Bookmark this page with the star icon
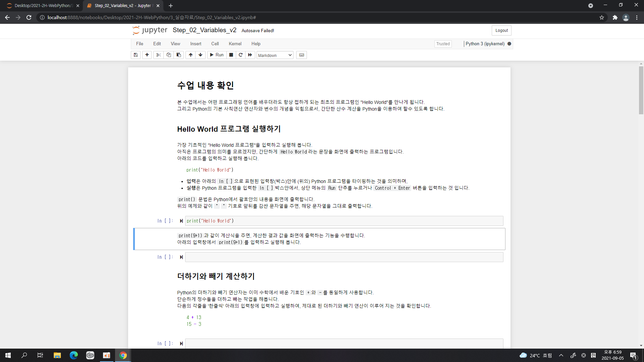The height and width of the screenshot is (362, 644). (x=602, y=17)
